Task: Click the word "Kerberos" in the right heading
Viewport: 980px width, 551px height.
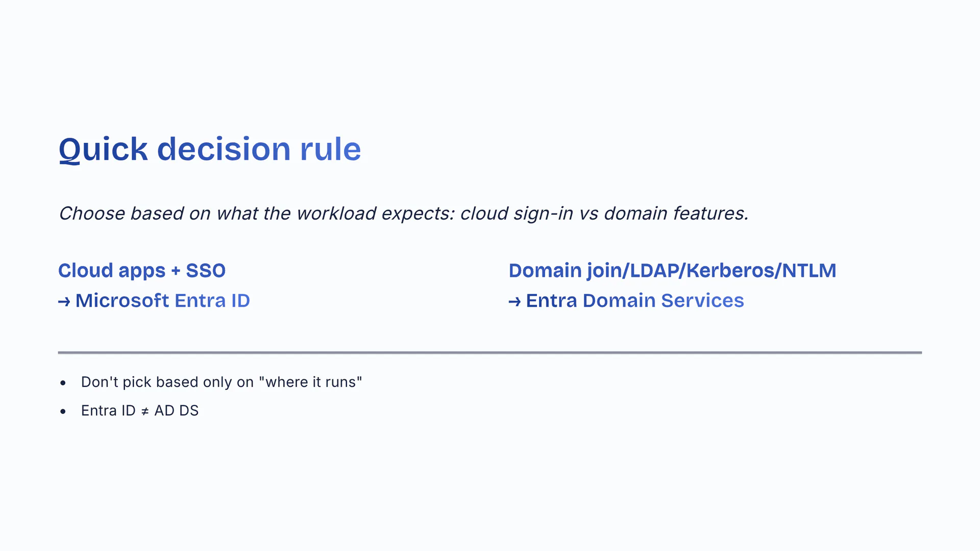Action: click(729, 270)
